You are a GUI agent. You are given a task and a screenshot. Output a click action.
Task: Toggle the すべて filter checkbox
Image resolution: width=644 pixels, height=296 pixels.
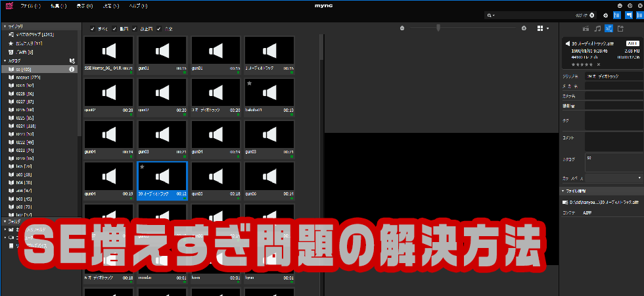point(93,29)
